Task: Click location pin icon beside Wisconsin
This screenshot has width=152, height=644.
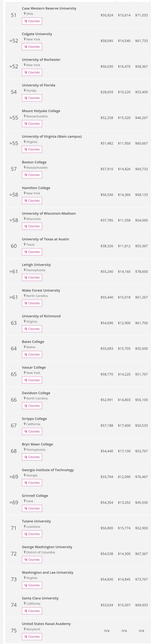Action: (25, 219)
